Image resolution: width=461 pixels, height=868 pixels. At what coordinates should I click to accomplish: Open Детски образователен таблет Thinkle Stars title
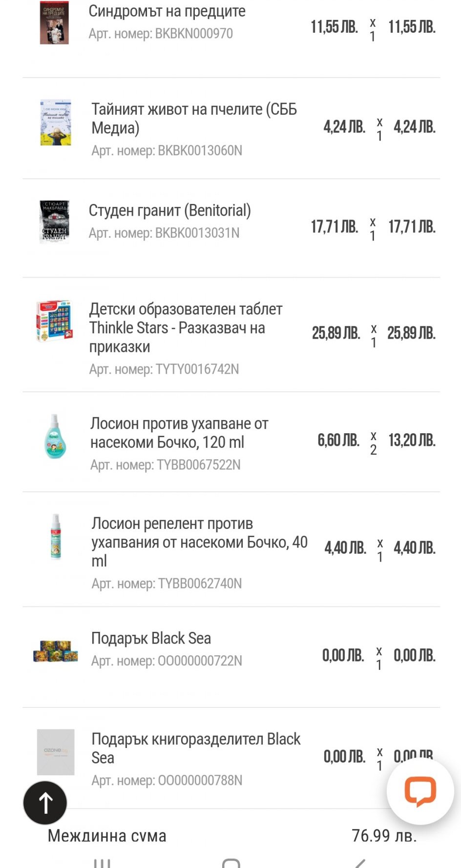point(186,327)
